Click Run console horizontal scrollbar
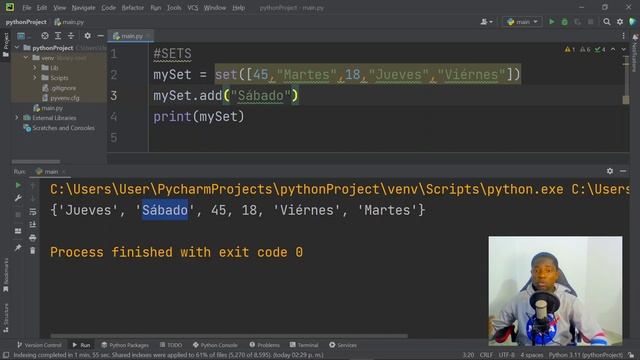The height and width of the screenshot is (360, 640). (229, 336)
